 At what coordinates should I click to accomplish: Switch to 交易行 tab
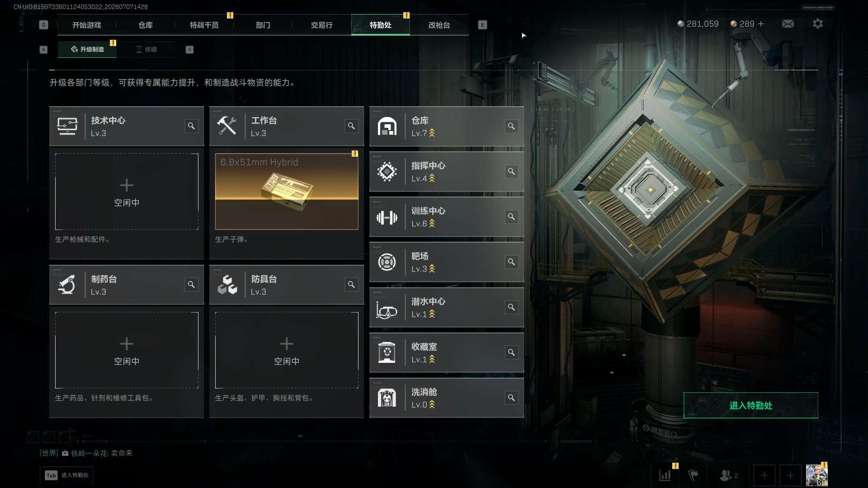(x=321, y=25)
